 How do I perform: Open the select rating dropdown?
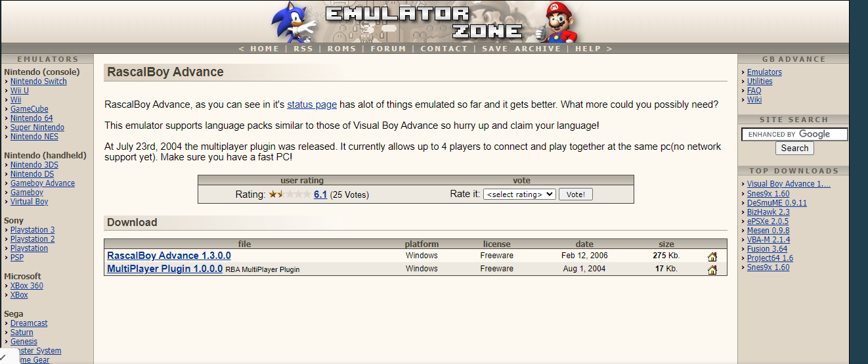pos(519,194)
